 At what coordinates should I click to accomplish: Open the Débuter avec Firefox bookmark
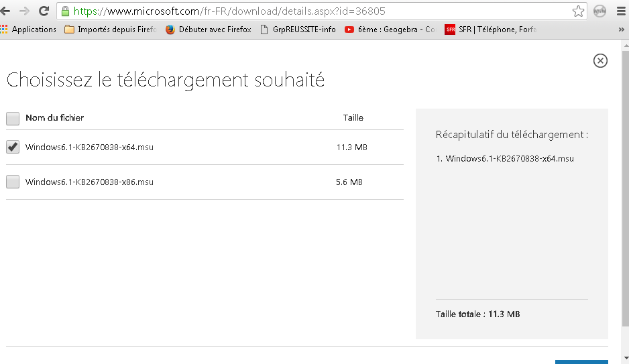[x=208, y=29]
